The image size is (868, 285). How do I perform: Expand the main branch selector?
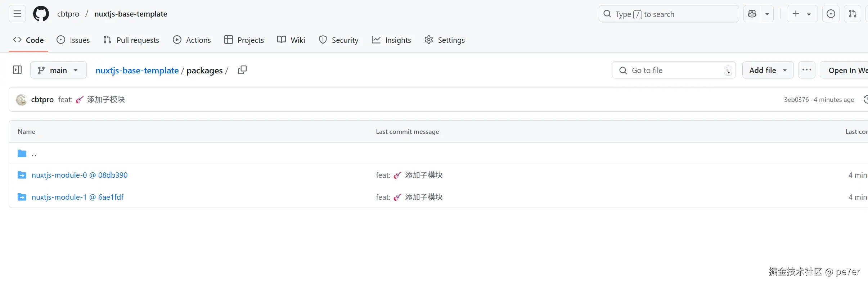[58, 70]
